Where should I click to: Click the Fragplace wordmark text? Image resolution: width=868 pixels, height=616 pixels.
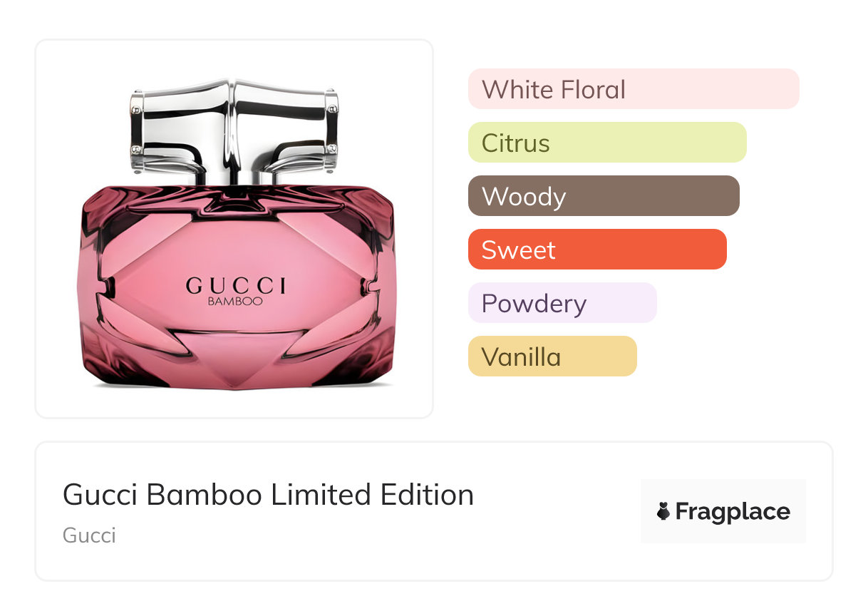(x=733, y=511)
